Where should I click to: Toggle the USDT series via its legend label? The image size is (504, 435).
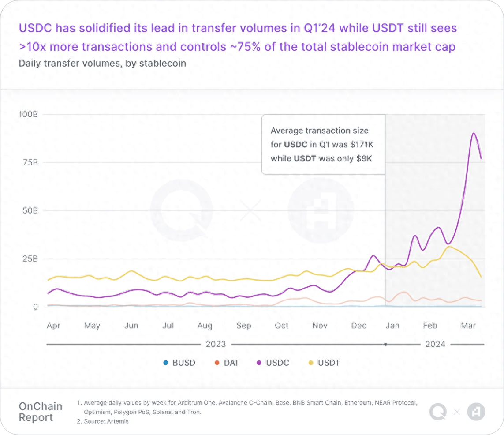pos(329,363)
